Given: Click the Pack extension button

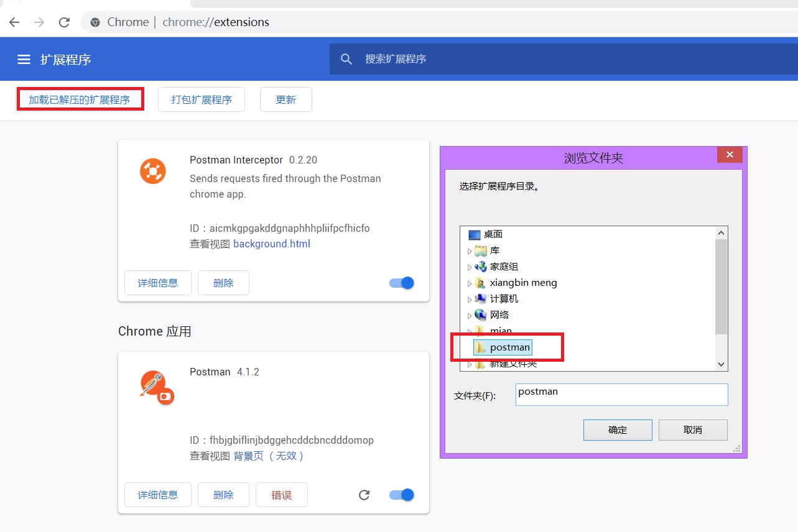Looking at the screenshot, I should pos(202,99).
